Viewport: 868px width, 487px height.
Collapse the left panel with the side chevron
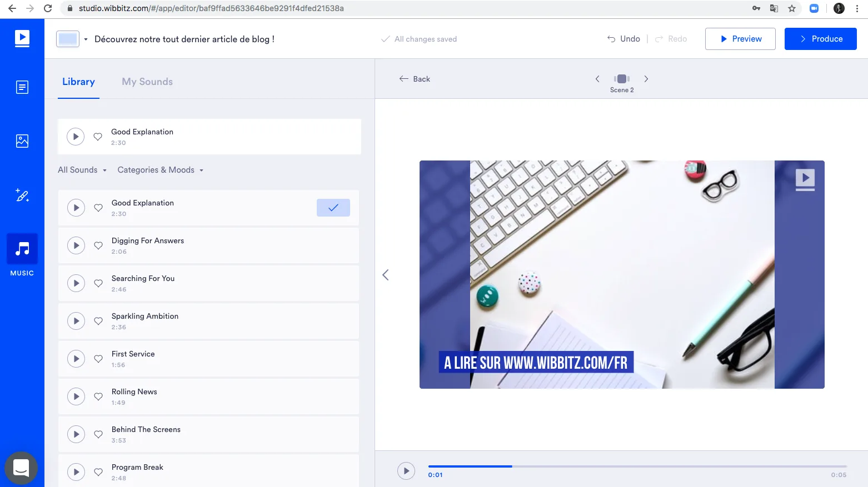click(x=386, y=275)
